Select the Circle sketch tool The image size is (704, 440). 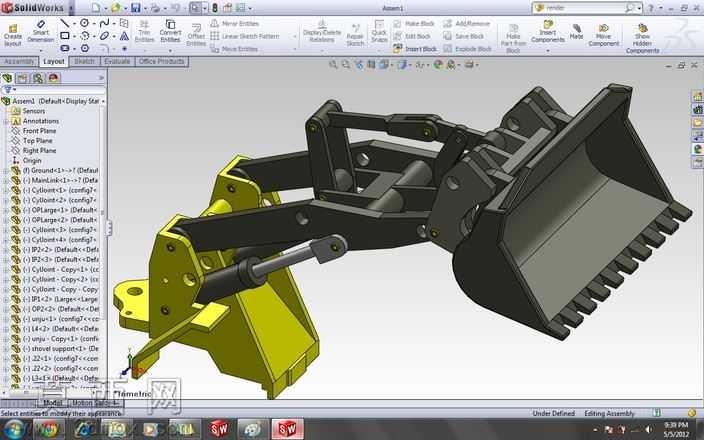tap(84, 23)
